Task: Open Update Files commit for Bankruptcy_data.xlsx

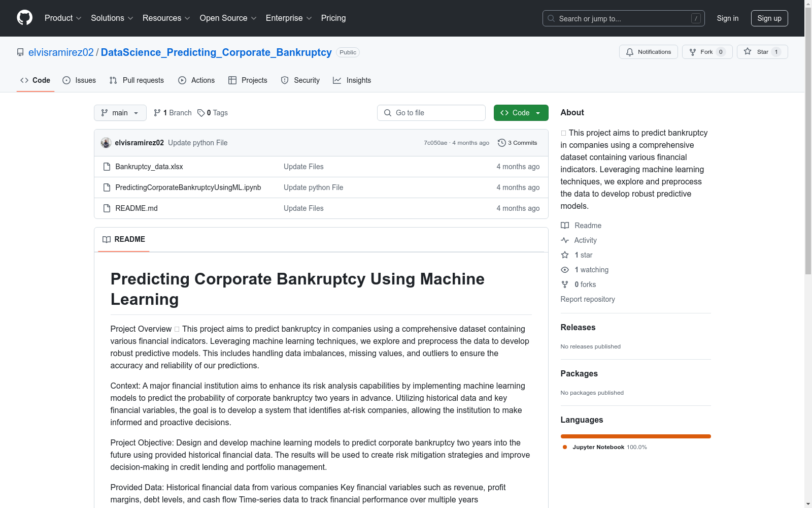Action: 303,167
